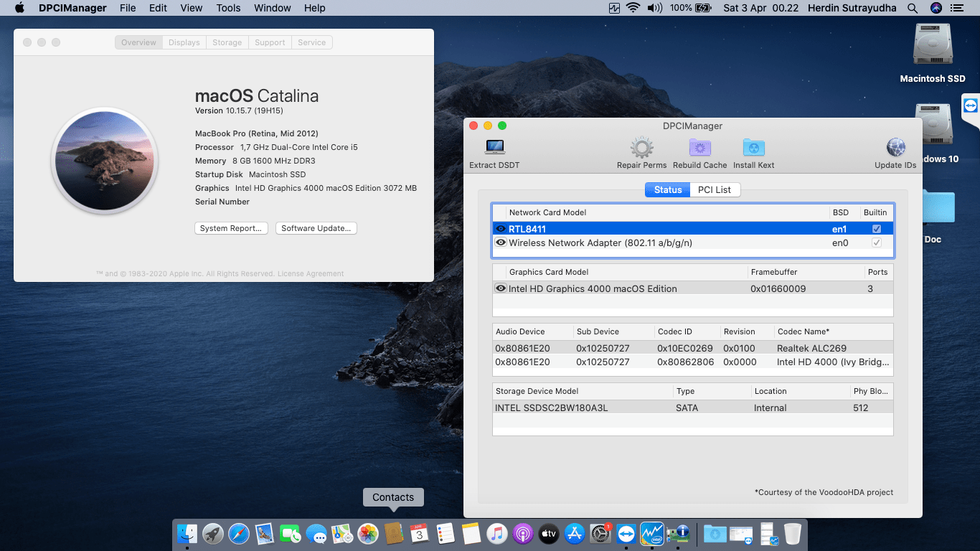The height and width of the screenshot is (551, 980).
Task: Toggle Builtin checkbox for RTL8411
Action: 876,229
